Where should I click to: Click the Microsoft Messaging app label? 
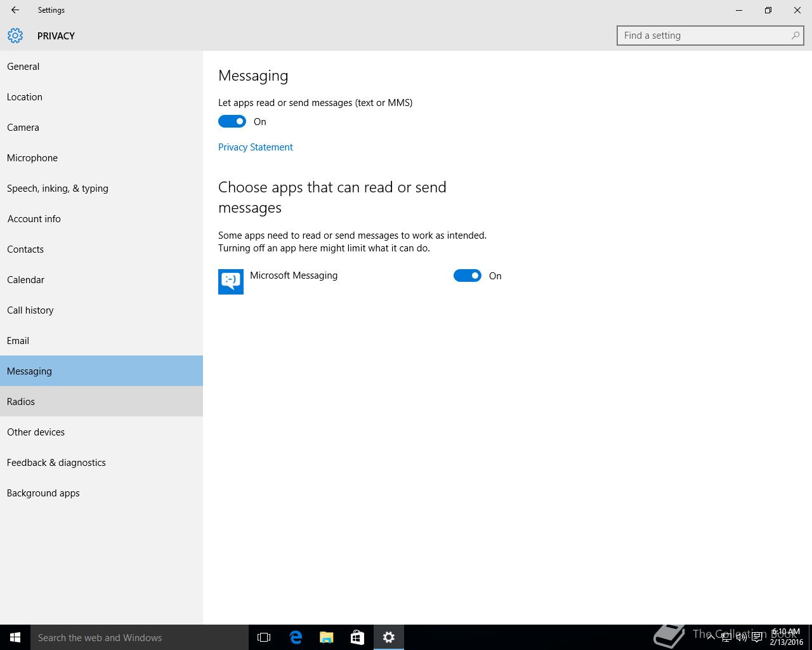[x=294, y=275]
